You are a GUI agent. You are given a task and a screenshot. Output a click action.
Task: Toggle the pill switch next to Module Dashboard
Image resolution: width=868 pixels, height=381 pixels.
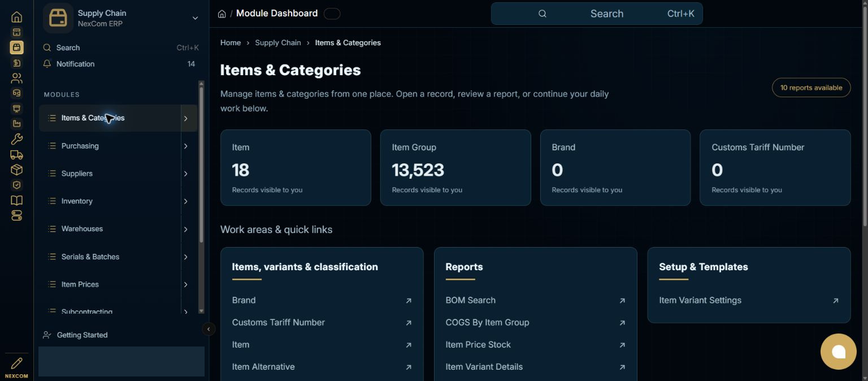[x=332, y=14]
